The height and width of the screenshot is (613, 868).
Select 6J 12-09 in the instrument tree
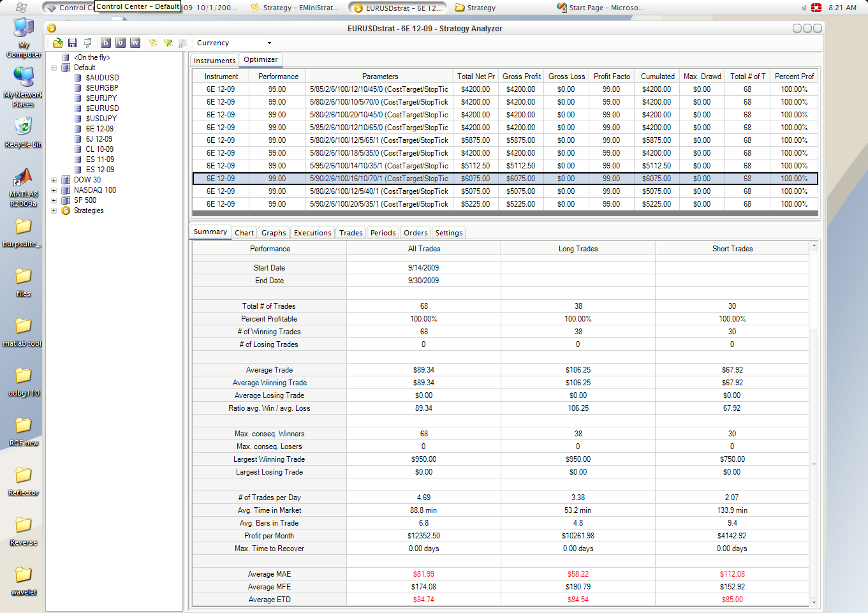(x=99, y=139)
